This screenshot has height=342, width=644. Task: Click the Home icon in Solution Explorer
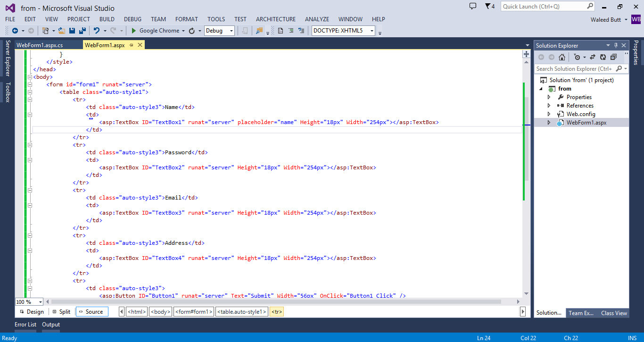point(561,57)
